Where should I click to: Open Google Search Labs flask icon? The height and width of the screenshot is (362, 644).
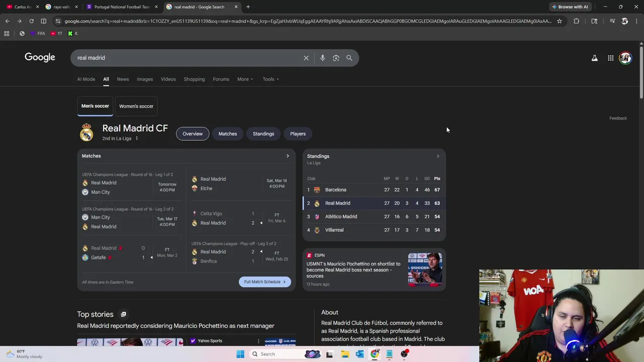(594, 58)
